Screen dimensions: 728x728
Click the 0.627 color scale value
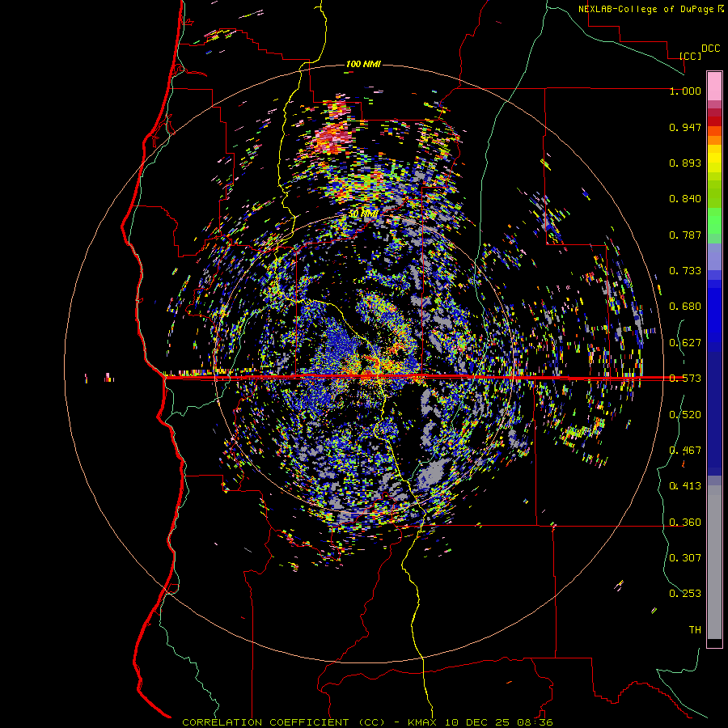(x=685, y=343)
